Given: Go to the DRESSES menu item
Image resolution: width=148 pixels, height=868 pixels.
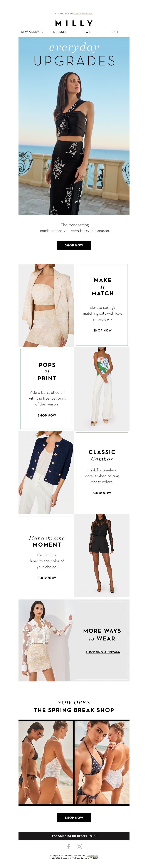Looking at the screenshot, I should point(60,32).
